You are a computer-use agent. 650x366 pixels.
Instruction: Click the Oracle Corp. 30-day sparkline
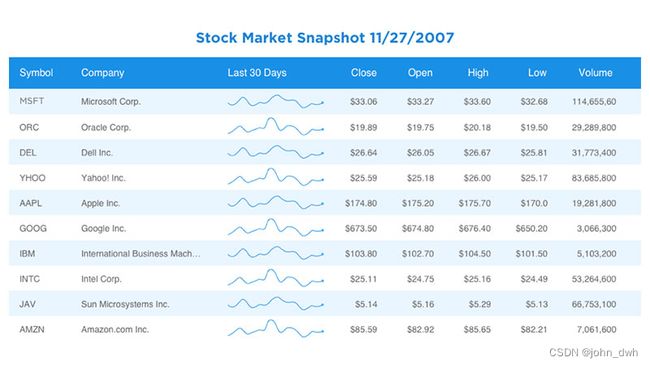276,126
